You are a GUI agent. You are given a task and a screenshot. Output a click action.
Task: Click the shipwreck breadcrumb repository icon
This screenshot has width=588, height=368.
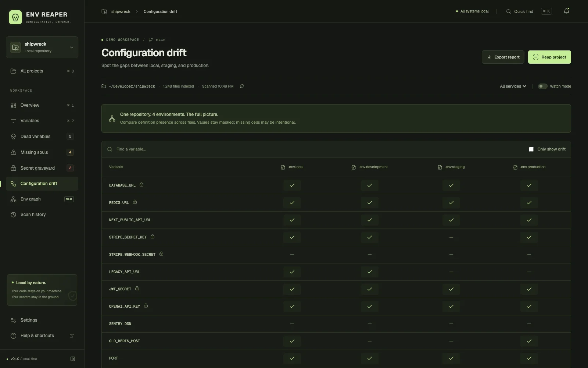(104, 11)
